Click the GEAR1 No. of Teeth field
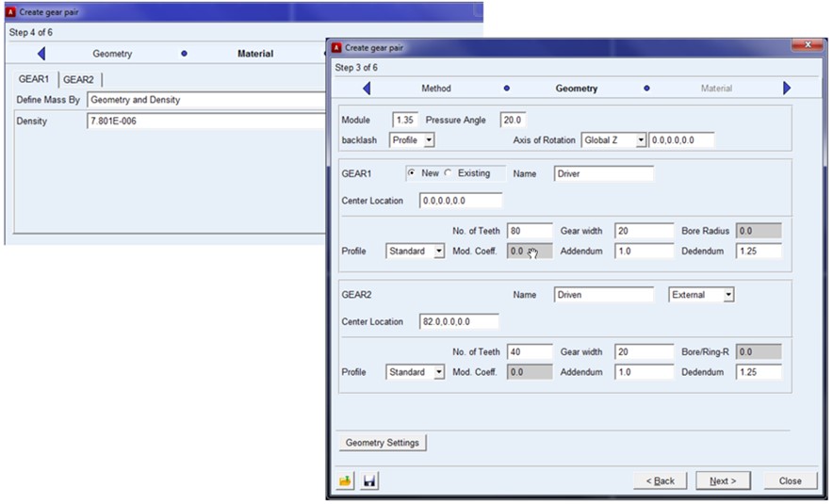 click(x=529, y=231)
